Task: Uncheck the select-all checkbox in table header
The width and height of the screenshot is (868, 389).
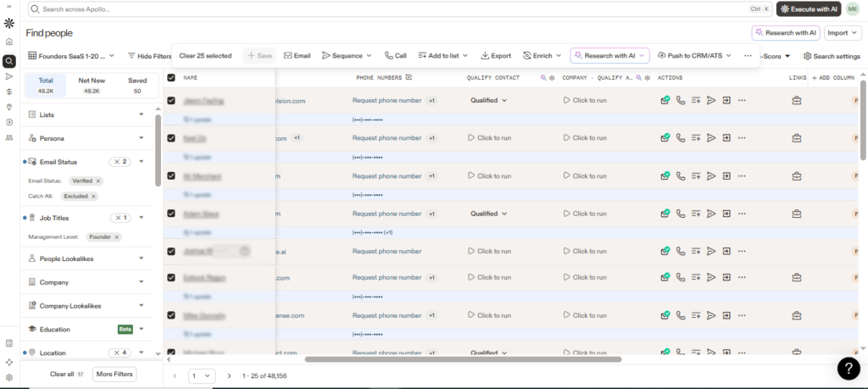Action: coord(171,77)
